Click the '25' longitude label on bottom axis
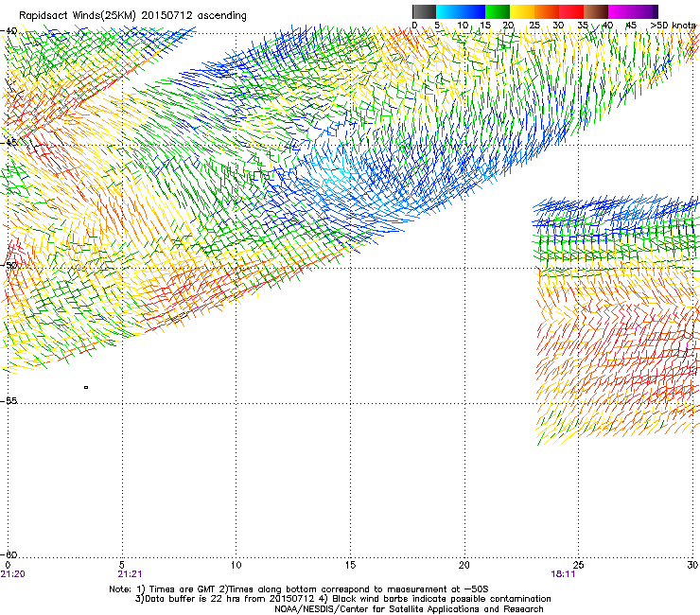The image size is (700, 615). click(x=578, y=565)
